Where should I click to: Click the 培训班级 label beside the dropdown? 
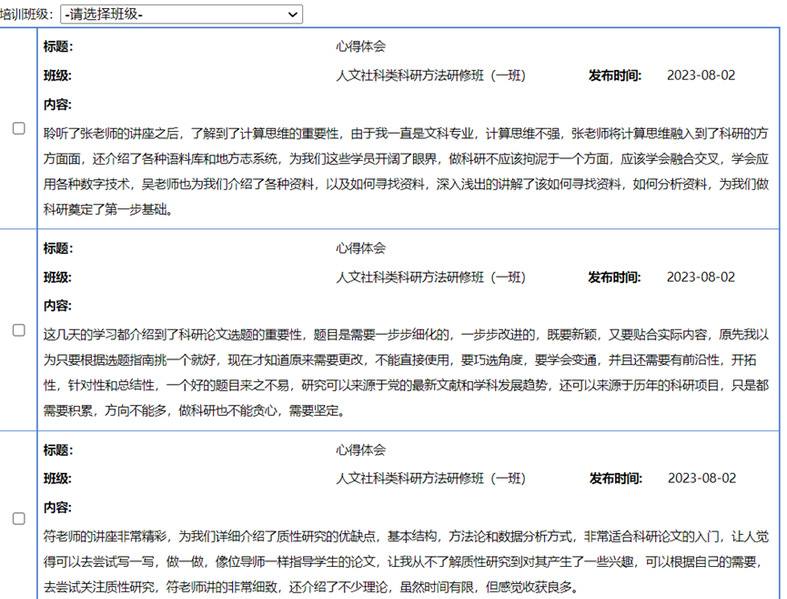point(28,15)
